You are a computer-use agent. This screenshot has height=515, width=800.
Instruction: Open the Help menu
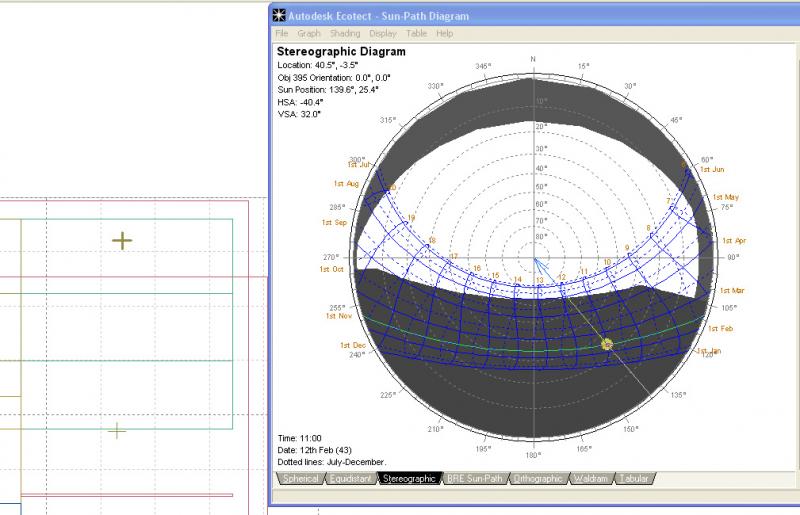pyautogui.click(x=444, y=33)
